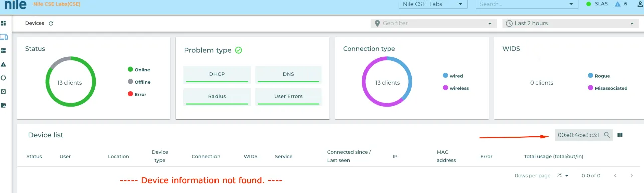The width and height of the screenshot is (644, 193).
Task: Toggle the wired legend entry
Action: [x=453, y=76]
